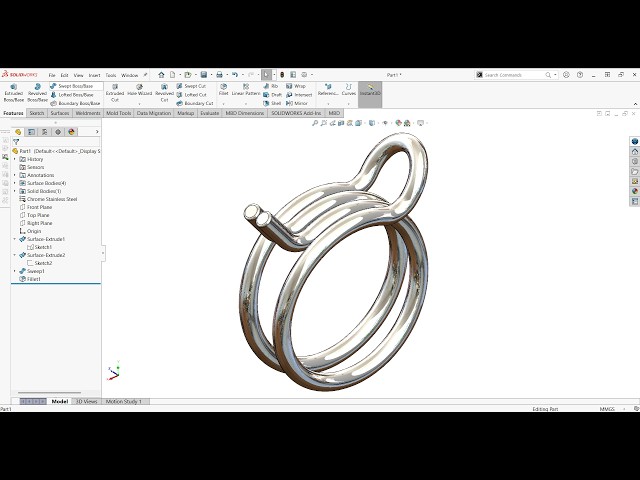Toggle the Instant3D button

(370, 94)
